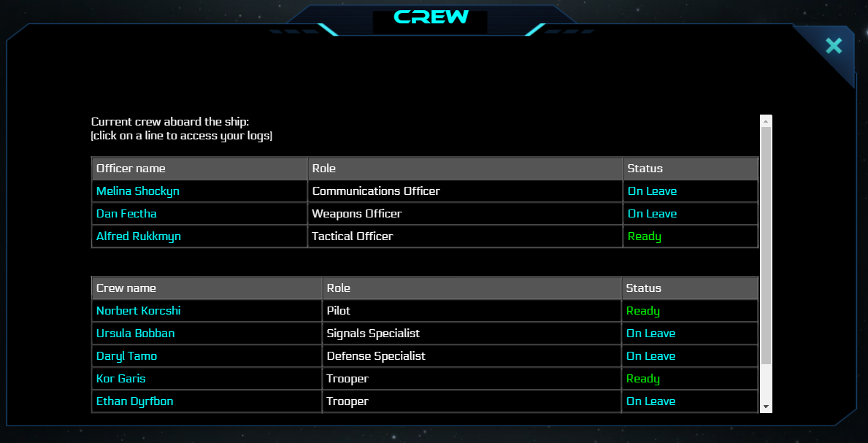Click officers table Status header
868x443 pixels.
(x=691, y=169)
